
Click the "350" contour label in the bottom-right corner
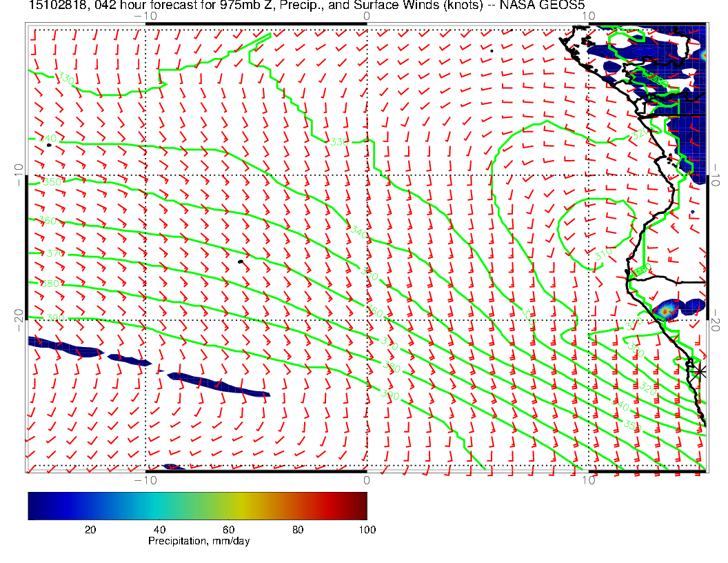click(x=632, y=424)
